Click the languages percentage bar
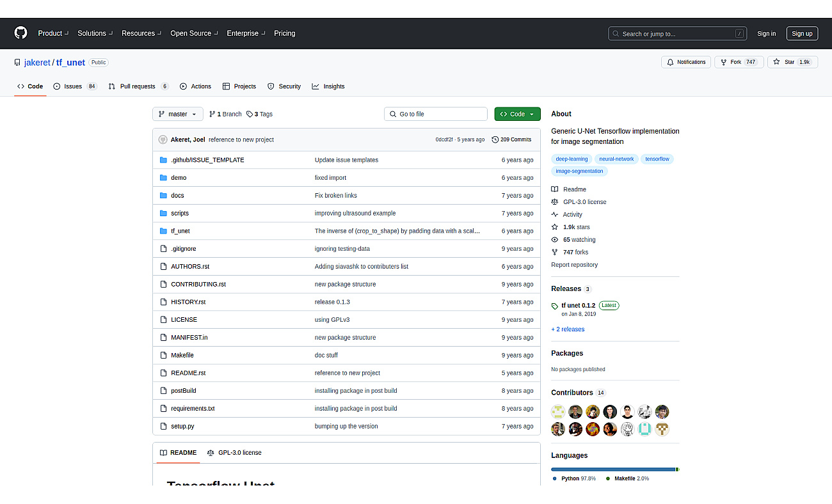The width and height of the screenshot is (832, 504). pyautogui.click(x=615, y=469)
